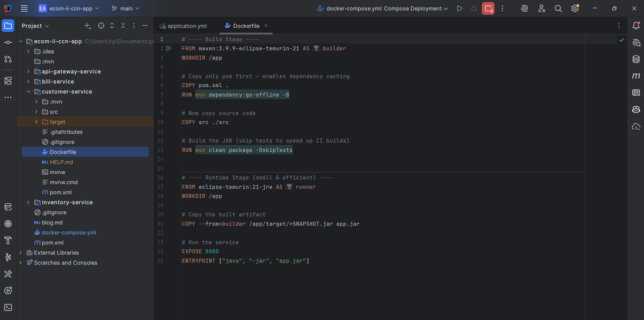Toggle the Project tool window
This screenshot has width=644, height=320.
coord(8,26)
